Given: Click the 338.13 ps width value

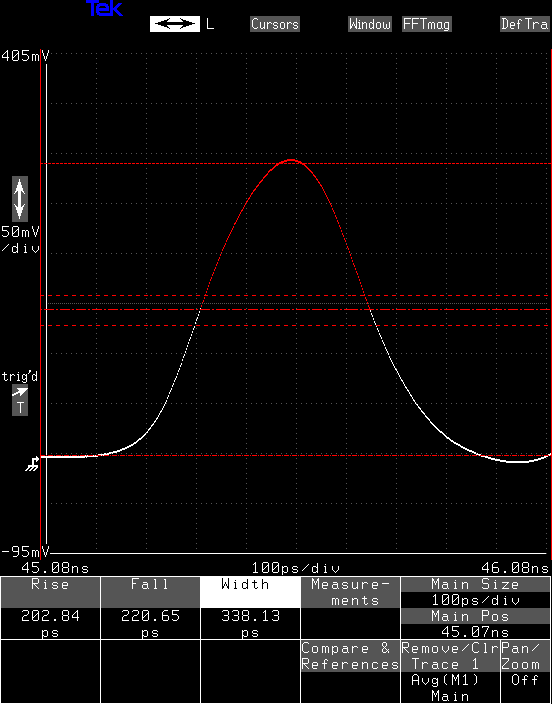Looking at the screenshot, I should coord(250,624).
